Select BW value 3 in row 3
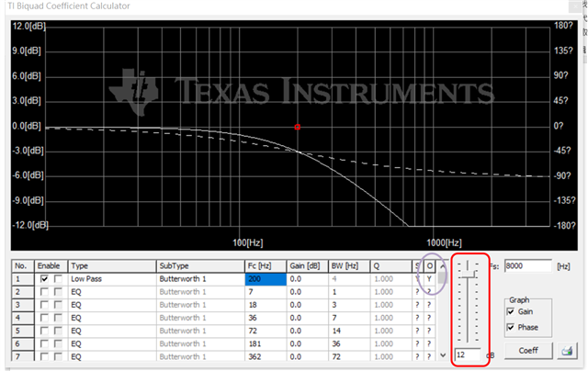588x371 pixels. 349,305
